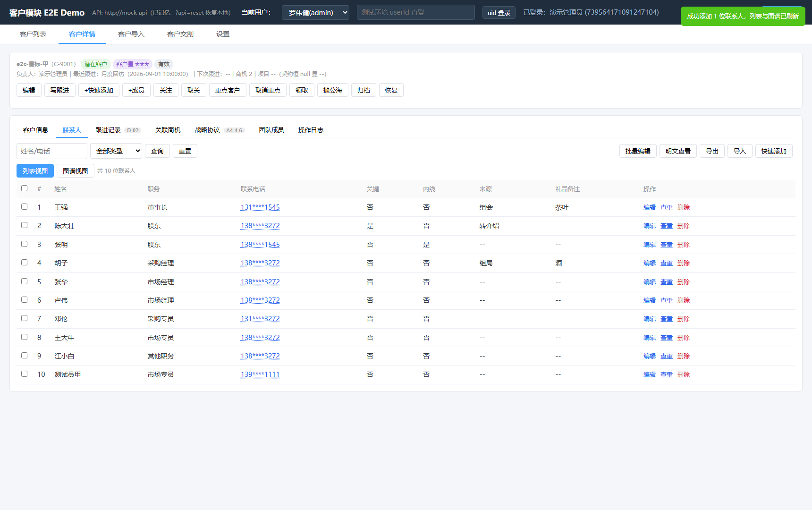Click the uid 登录 button
Viewport: 812px width, 510px height.
coord(499,13)
